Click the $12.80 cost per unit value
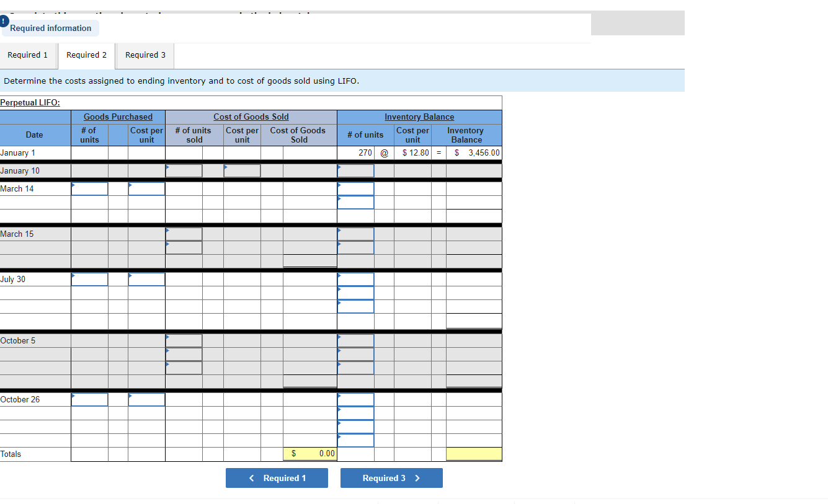Viewport: 828px width, 504px height. coord(416,153)
